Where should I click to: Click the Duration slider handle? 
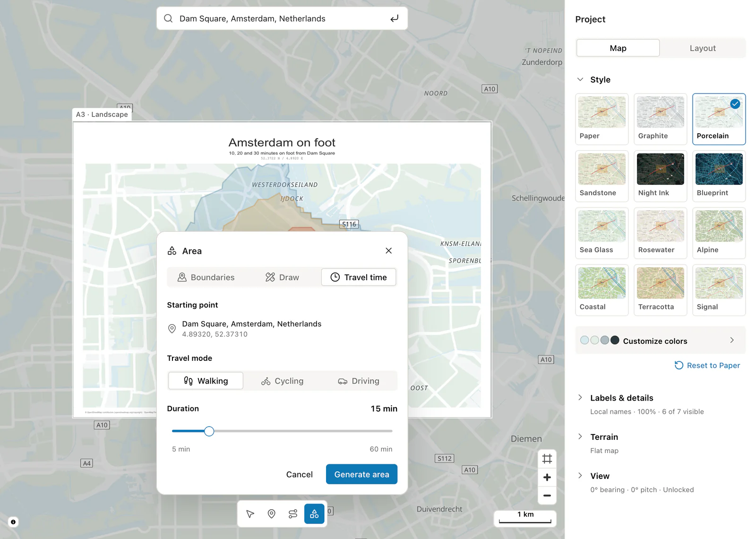[x=209, y=431]
